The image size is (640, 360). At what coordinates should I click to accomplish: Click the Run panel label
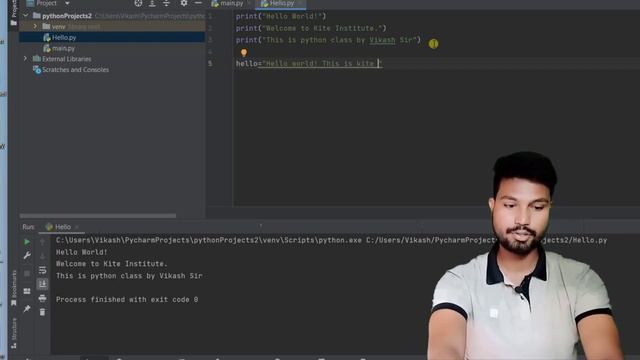[29, 227]
